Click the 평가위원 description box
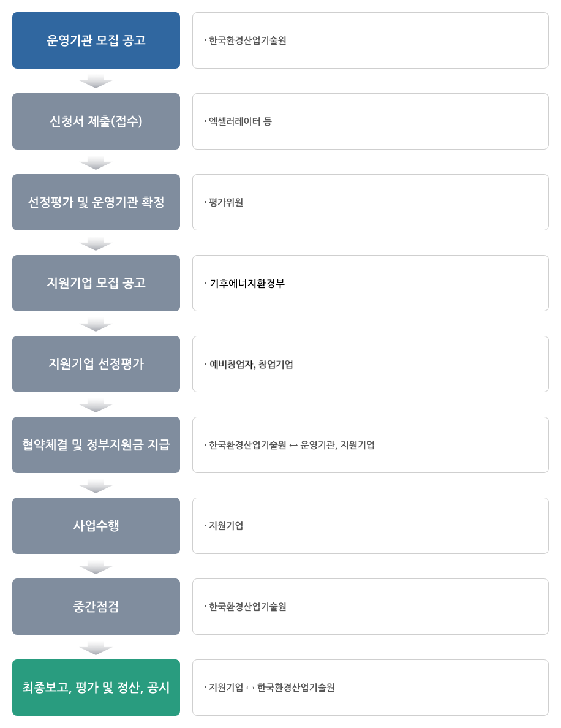The image size is (561, 728). (x=370, y=202)
